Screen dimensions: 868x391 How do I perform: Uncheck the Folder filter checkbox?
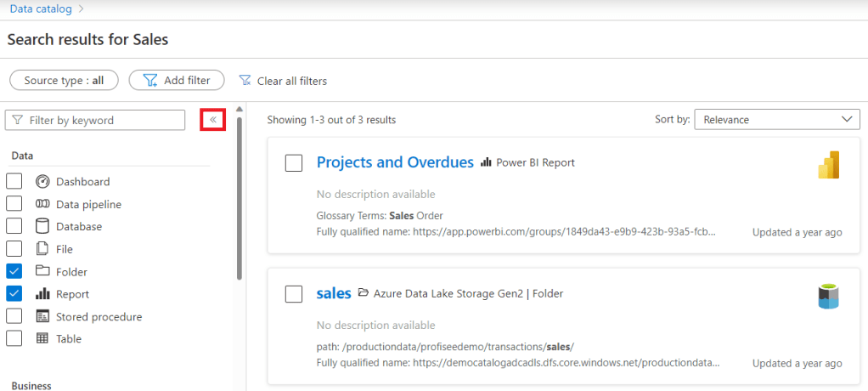click(x=14, y=272)
